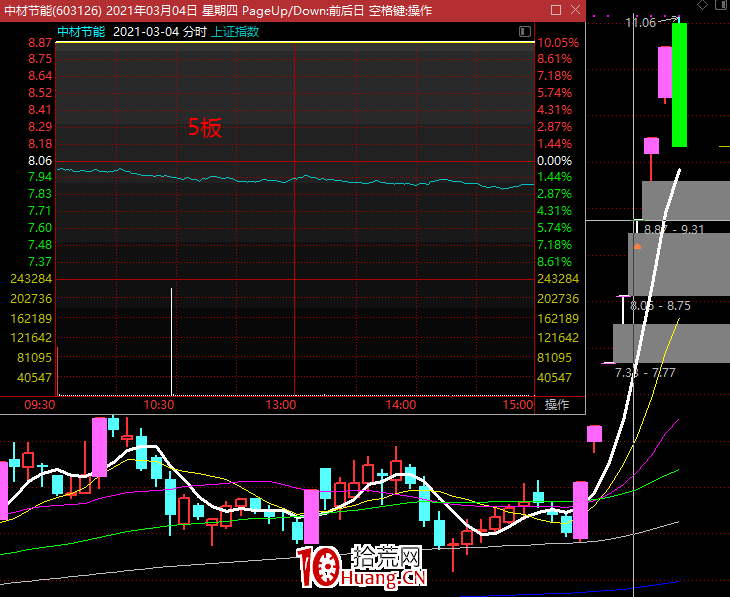Screen dimensions: 730x597
Task: Click the sidebar layout icon beside the diamond icon
Action: 722,5
